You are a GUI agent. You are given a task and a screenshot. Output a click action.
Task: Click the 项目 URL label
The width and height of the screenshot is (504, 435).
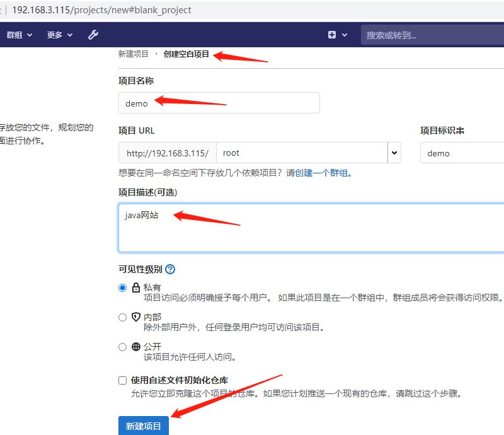(136, 130)
